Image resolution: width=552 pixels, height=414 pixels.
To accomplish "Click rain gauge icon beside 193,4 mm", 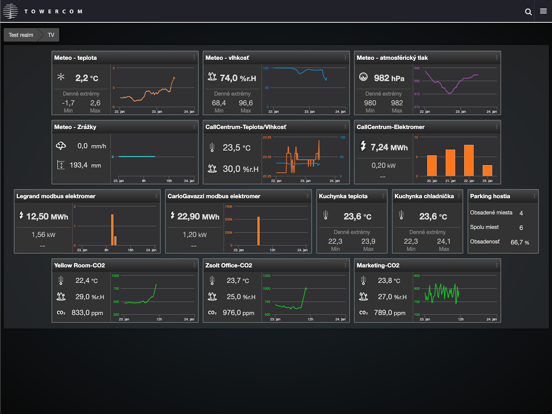I will [61, 165].
